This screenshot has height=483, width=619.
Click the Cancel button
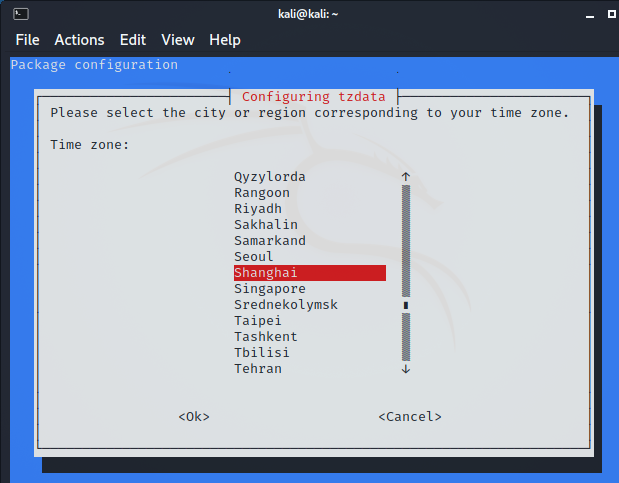(x=410, y=417)
